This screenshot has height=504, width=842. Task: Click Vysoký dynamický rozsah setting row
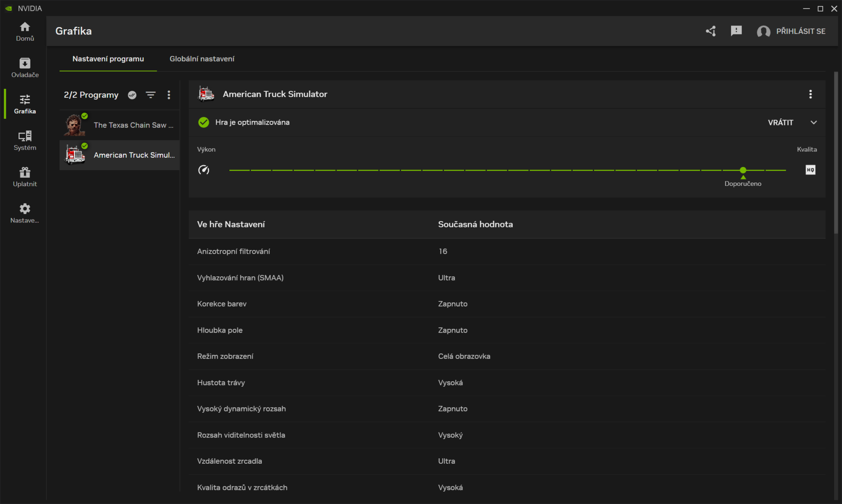pos(507,409)
